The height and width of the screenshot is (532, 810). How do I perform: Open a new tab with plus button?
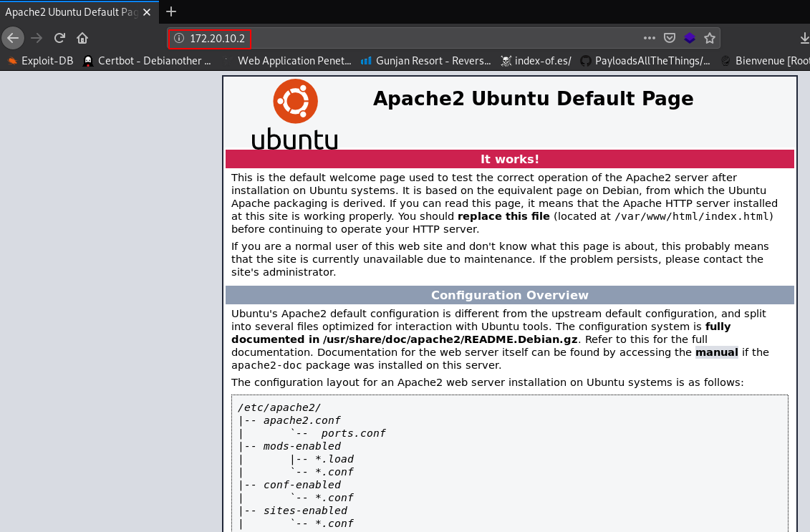click(171, 11)
